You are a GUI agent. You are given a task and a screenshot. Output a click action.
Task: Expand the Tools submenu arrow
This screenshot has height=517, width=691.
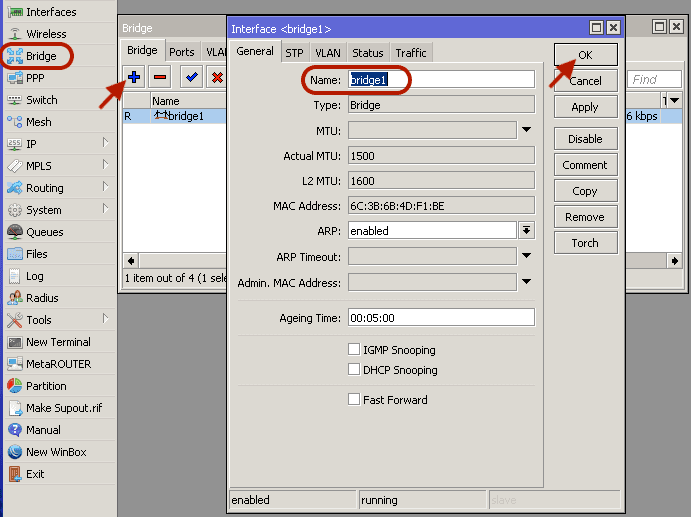(x=105, y=318)
